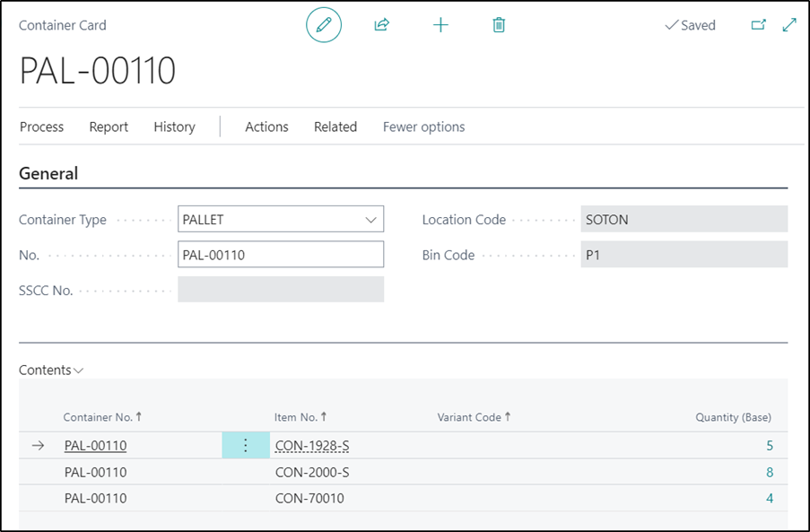Image resolution: width=810 pixels, height=532 pixels.
Task: Click the plus icon to create new
Action: tap(440, 25)
